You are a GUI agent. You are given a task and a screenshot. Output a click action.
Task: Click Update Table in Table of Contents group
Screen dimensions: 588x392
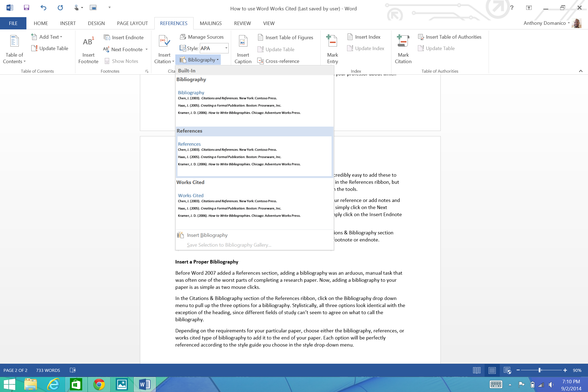(x=50, y=48)
